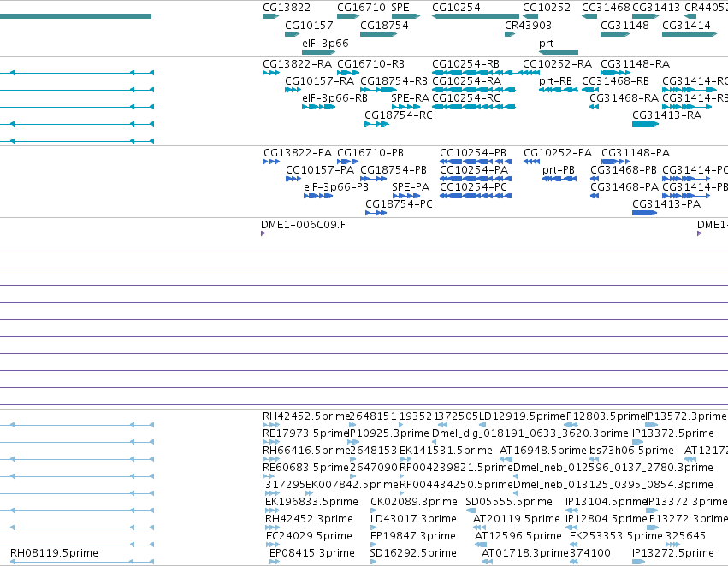Image resolution: width=728 pixels, height=566 pixels.
Task: Click protein CG10254-PA
Action: click(476, 179)
